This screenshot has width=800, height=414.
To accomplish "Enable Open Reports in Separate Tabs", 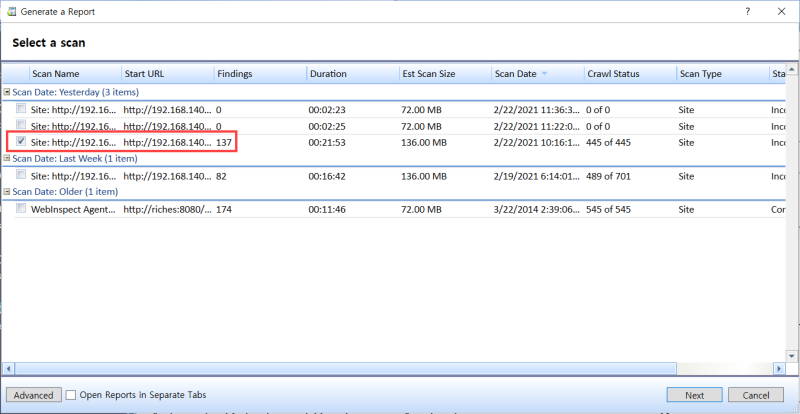I will pos(71,395).
